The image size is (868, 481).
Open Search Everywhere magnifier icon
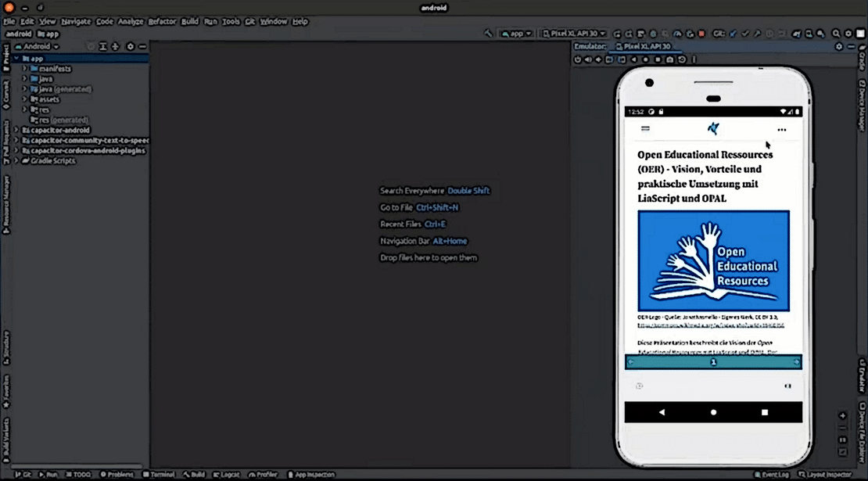click(836, 34)
